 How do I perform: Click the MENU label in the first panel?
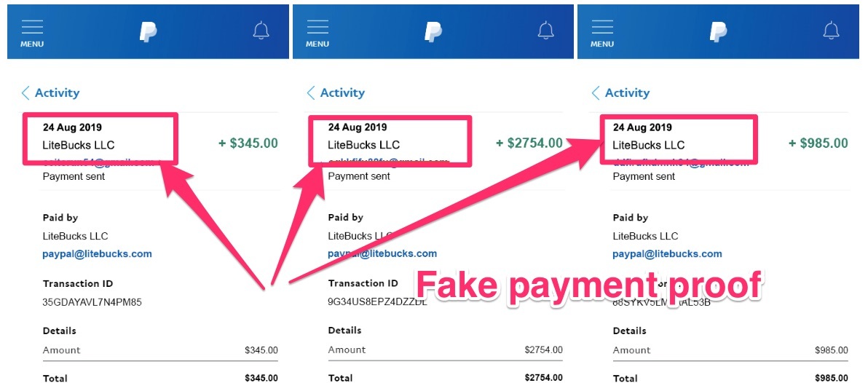[32, 44]
